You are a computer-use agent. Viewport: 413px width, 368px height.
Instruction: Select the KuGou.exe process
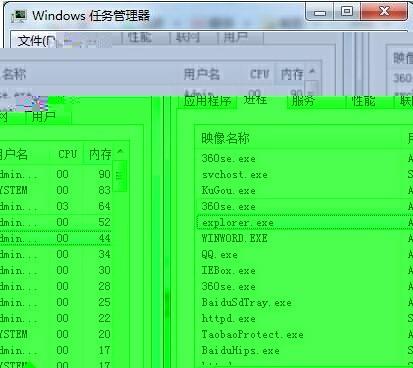pyautogui.click(x=228, y=190)
